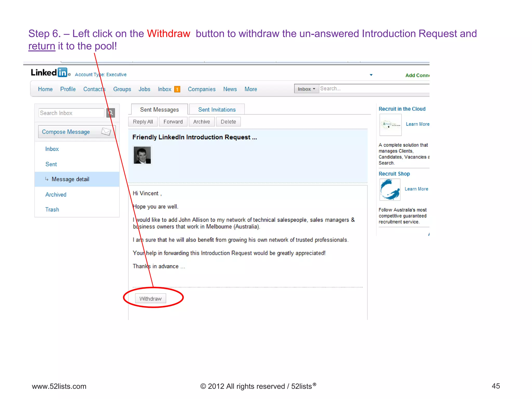The height and width of the screenshot is (399, 532).
Task: Click the search inbox magnifier icon
Action: (111, 113)
